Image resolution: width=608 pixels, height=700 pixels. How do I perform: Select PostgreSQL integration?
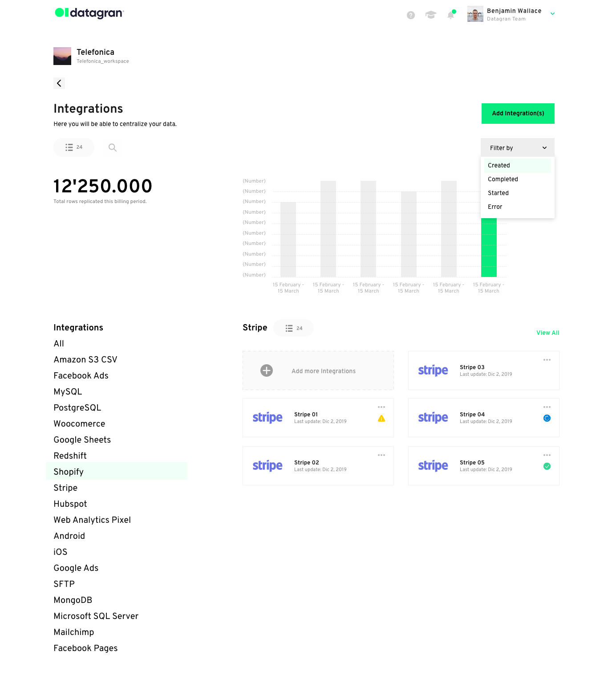[x=77, y=408]
